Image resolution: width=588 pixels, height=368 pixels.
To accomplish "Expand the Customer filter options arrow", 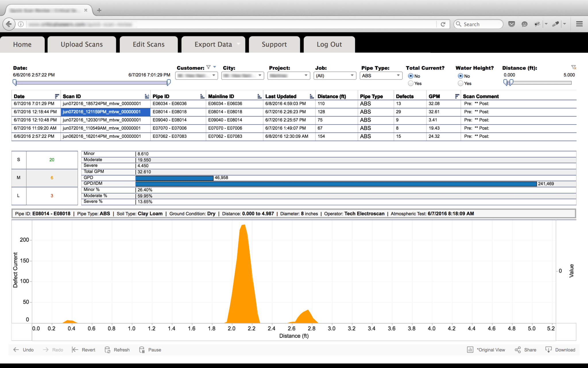I will [x=215, y=67].
